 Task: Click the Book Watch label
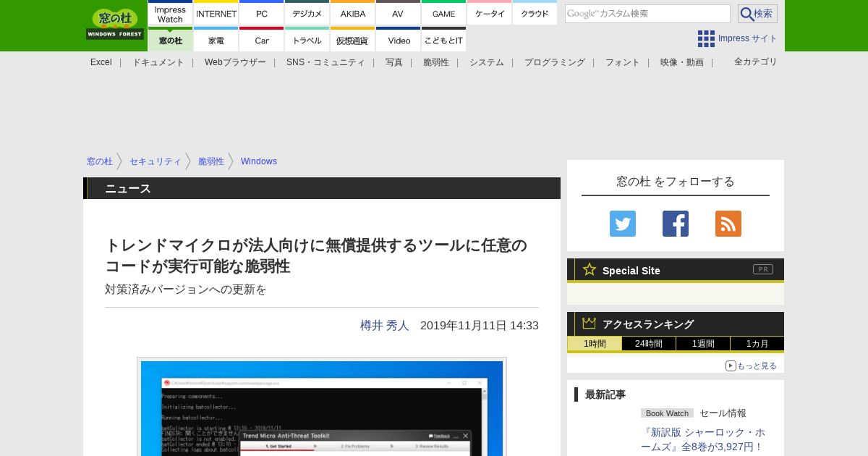click(667, 413)
